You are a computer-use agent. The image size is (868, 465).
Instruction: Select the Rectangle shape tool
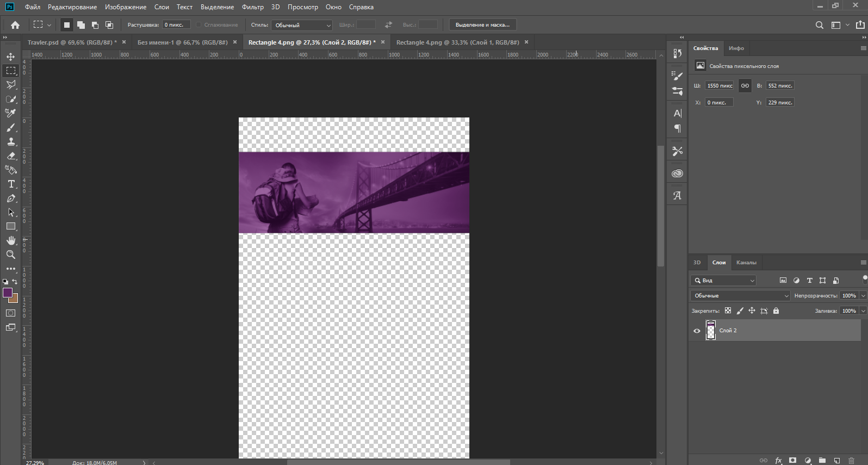coord(11,226)
